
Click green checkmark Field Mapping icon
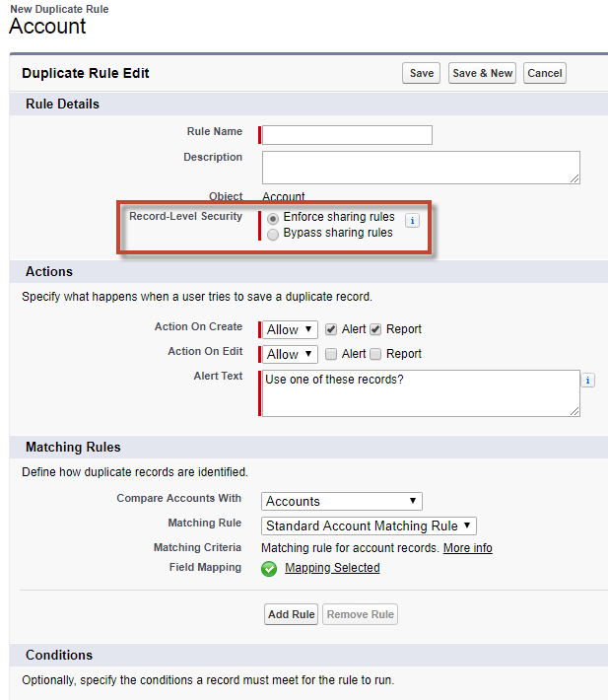[x=269, y=569]
